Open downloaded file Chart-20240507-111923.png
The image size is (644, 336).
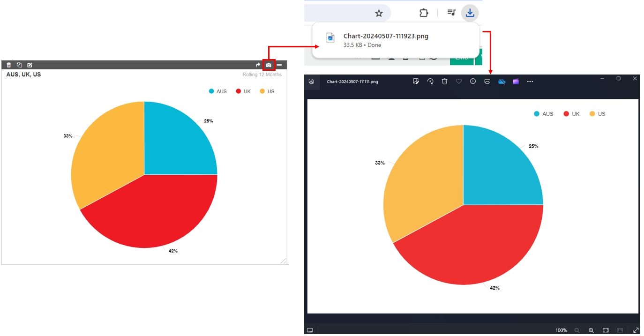(385, 36)
